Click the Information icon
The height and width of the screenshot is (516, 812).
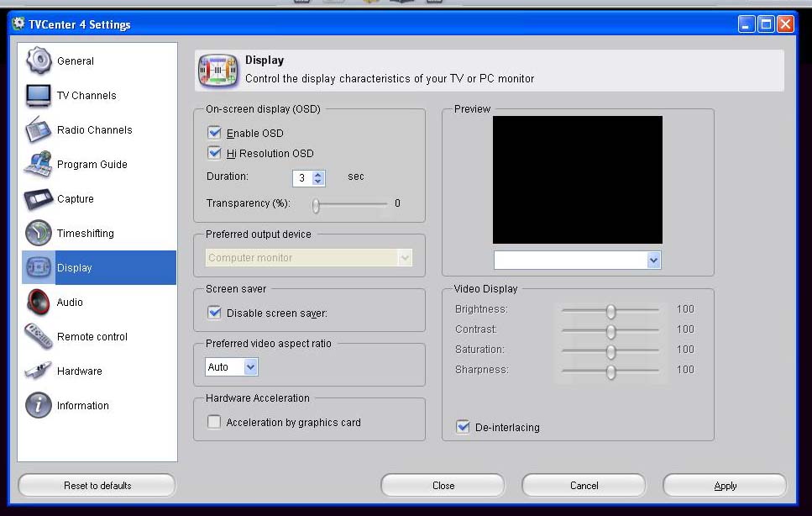(x=39, y=405)
